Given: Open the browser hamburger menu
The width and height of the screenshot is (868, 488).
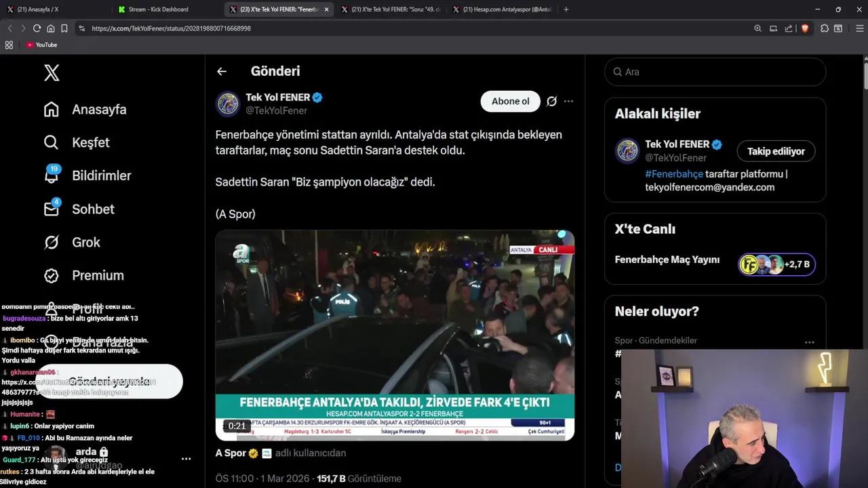Looking at the screenshot, I should (860, 28).
